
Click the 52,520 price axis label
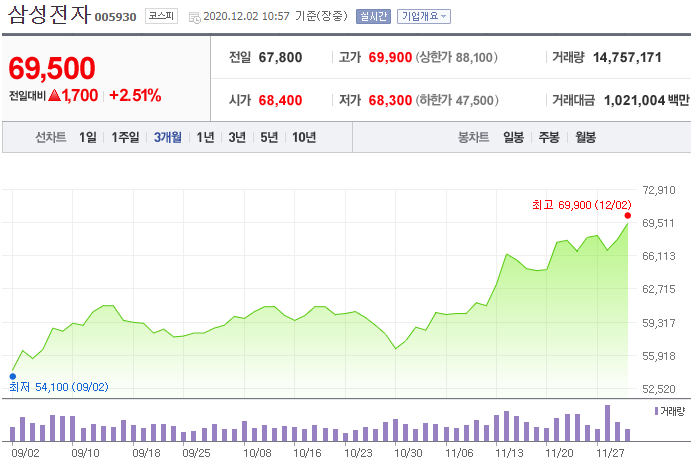click(659, 389)
